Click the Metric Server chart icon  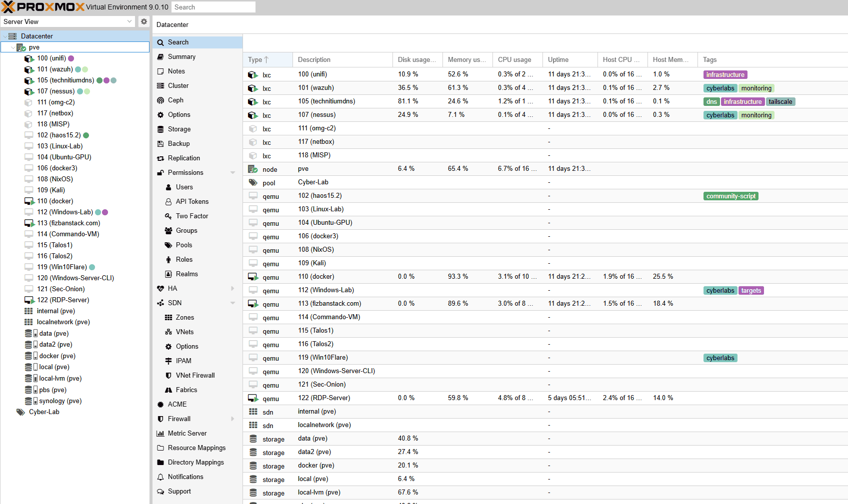160,434
